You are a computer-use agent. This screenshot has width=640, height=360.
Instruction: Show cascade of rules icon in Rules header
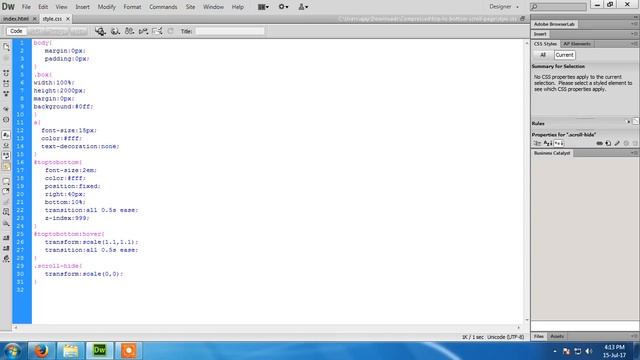(x=636, y=122)
